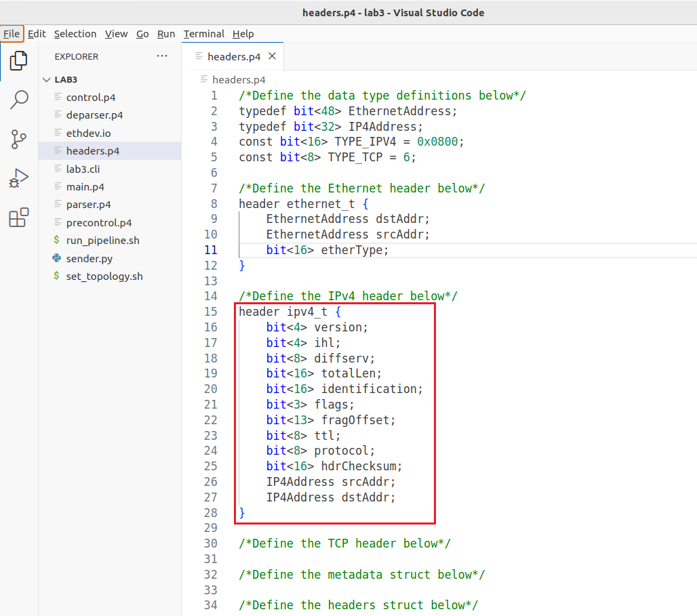Place cursor on ipv4_t header line
This screenshot has height=616, width=697.
[290, 312]
